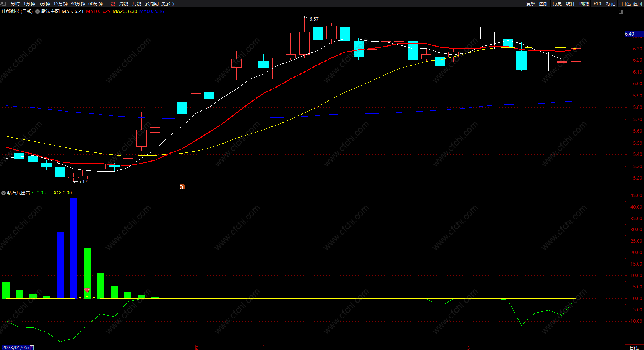The width and height of the screenshot is (644, 350).
Task: Click the 标记 mark button
Action: 611,3
